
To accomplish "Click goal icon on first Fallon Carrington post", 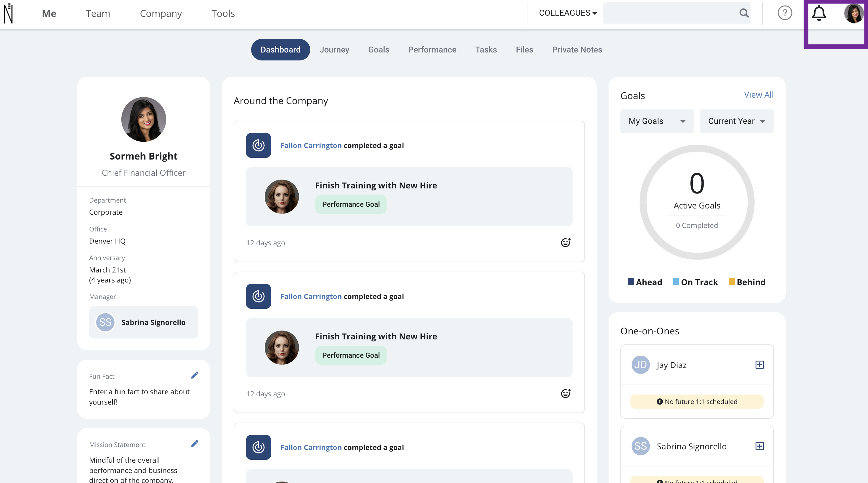I will [259, 145].
